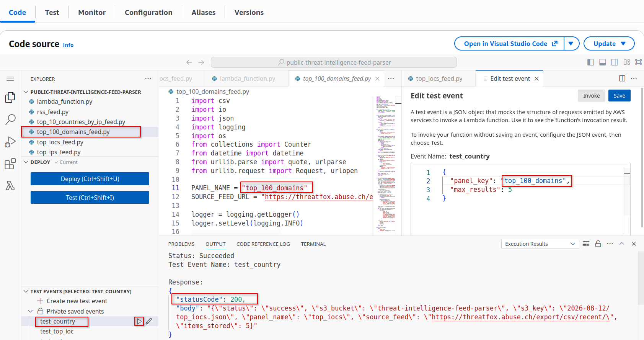
Task: Toggle bottom panel layout icon
Action: point(602,62)
